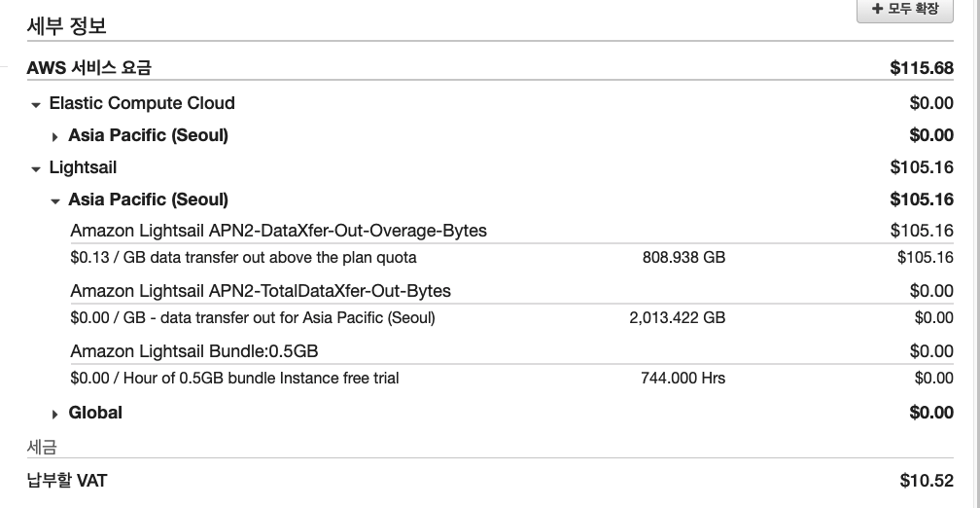980x508 pixels.
Task: Click the AWS 서비스 요금 heading
Action: click(89, 68)
